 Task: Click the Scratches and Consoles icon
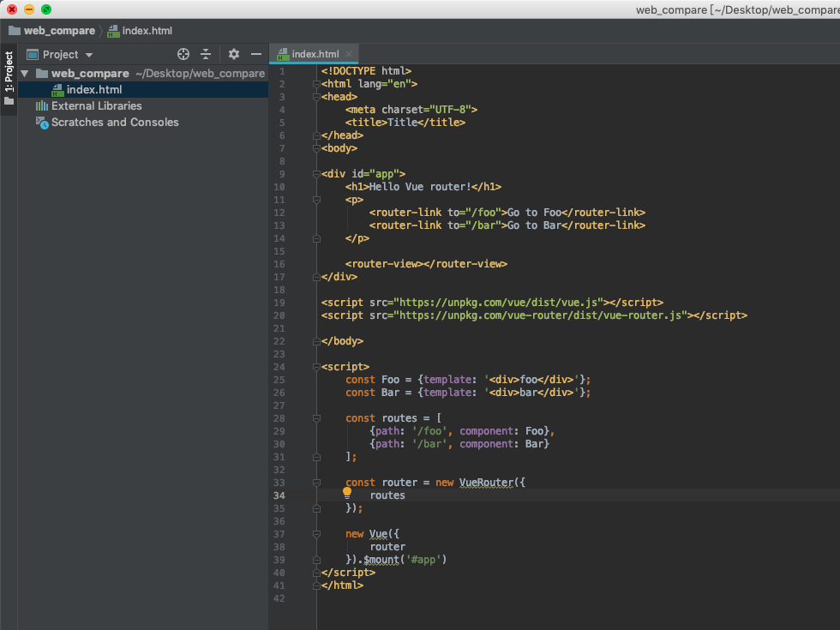(x=42, y=123)
